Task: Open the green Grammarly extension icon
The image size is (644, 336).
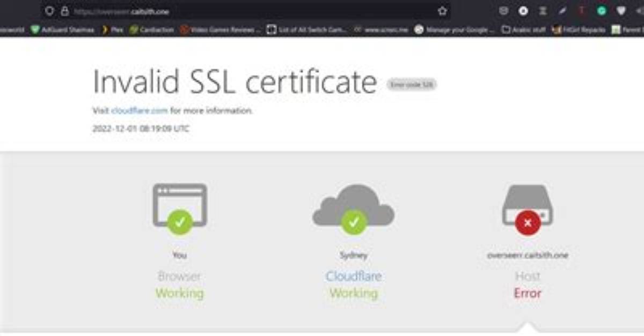Action: 602,11
